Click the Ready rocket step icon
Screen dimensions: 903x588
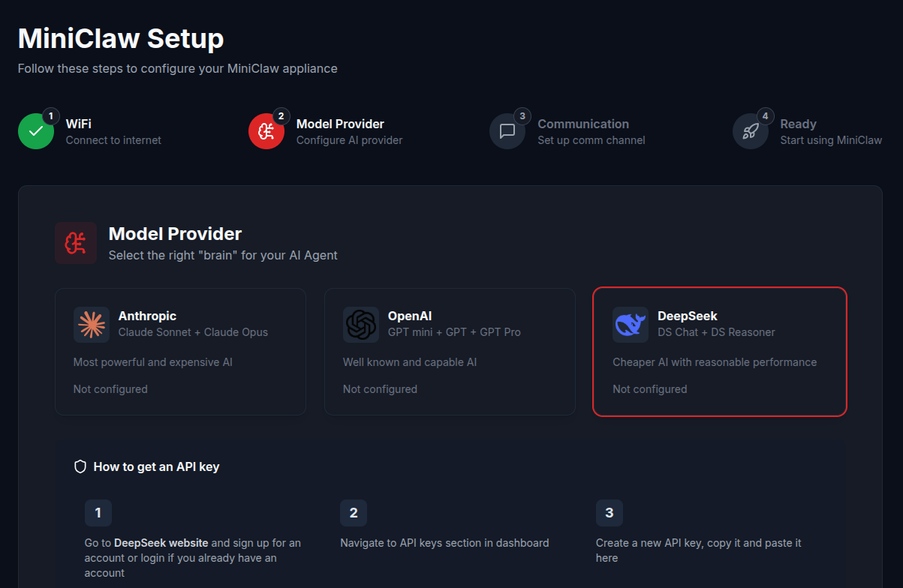[x=751, y=131]
